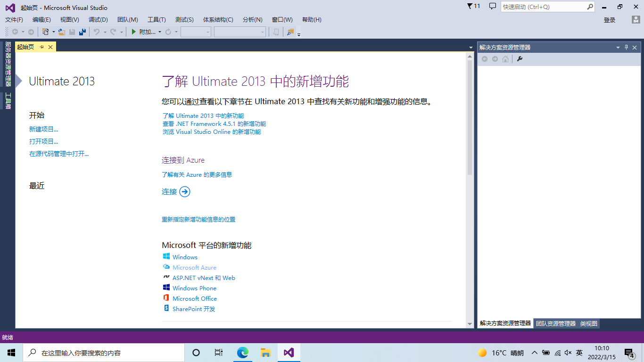Viewport: 644px width, 362px height.
Task: Open the document tab list dropdown arrow
Action: coord(471,48)
